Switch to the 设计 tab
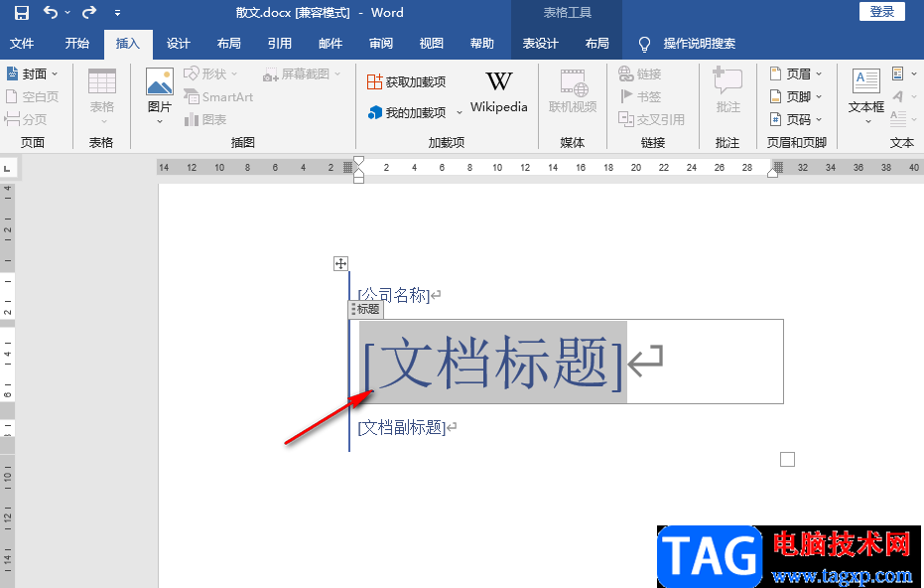The height and width of the screenshot is (588, 924). pyautogui.click(x=178, y=43)
